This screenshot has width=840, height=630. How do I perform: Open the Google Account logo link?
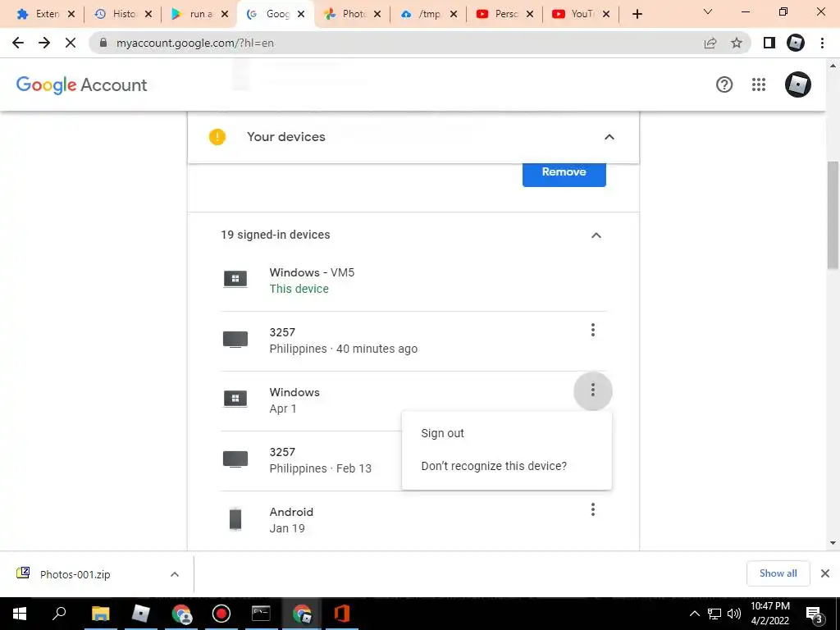point(81,84)
